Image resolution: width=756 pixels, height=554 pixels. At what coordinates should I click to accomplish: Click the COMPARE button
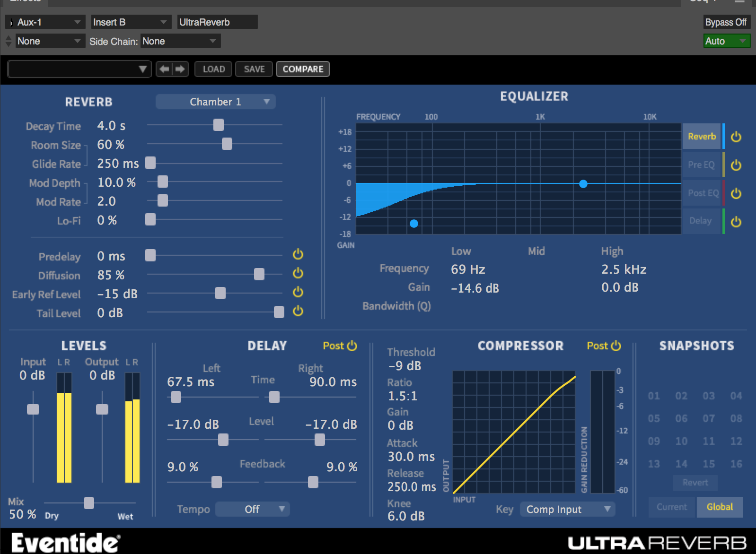(303, 69)
